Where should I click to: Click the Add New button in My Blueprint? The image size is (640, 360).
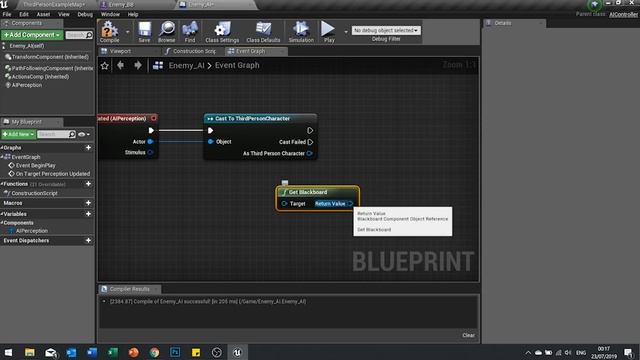point(18,134)
